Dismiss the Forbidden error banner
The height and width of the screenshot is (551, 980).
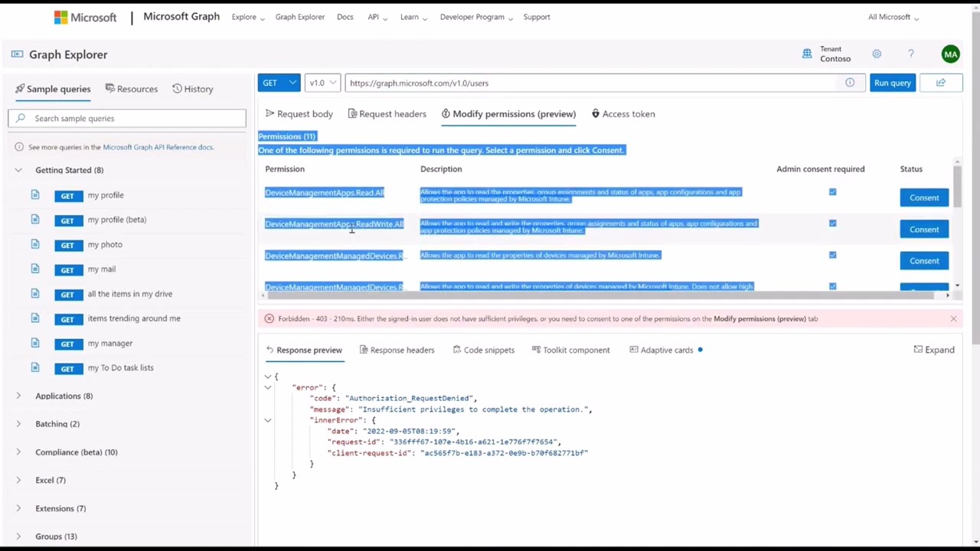click(x=953, y=318)
